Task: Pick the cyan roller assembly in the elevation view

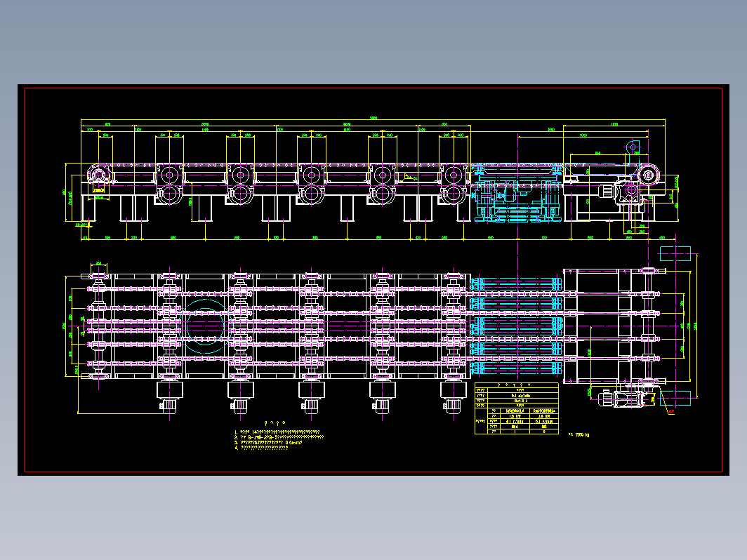Action: [517, 194]
